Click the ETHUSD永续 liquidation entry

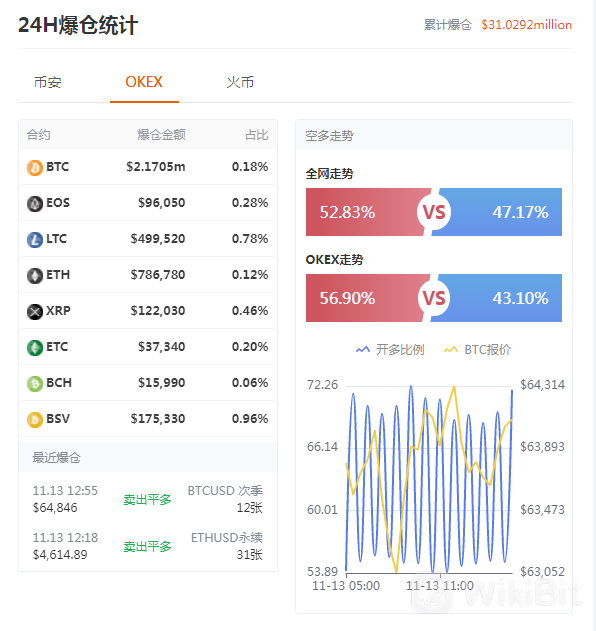[148, 546]
